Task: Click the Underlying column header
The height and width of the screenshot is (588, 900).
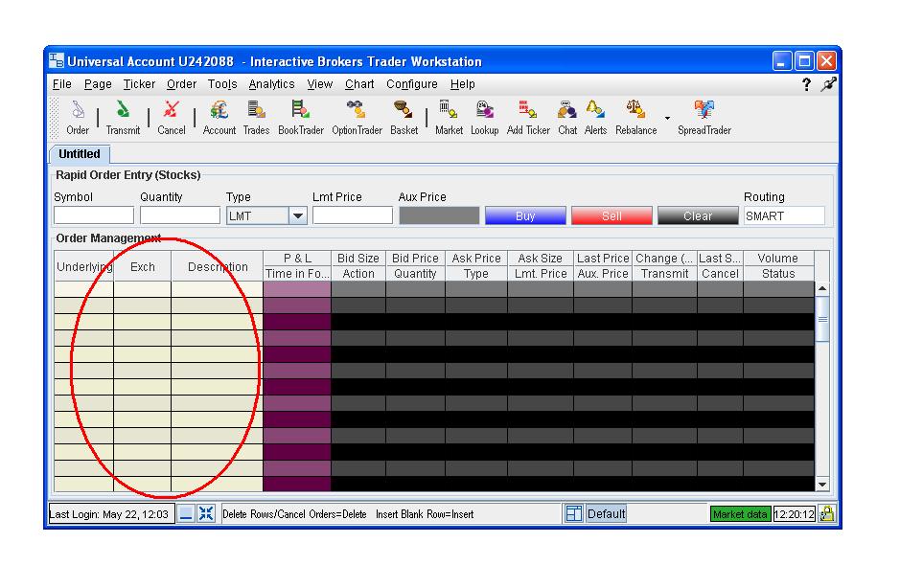Action: tap(83, 266)
